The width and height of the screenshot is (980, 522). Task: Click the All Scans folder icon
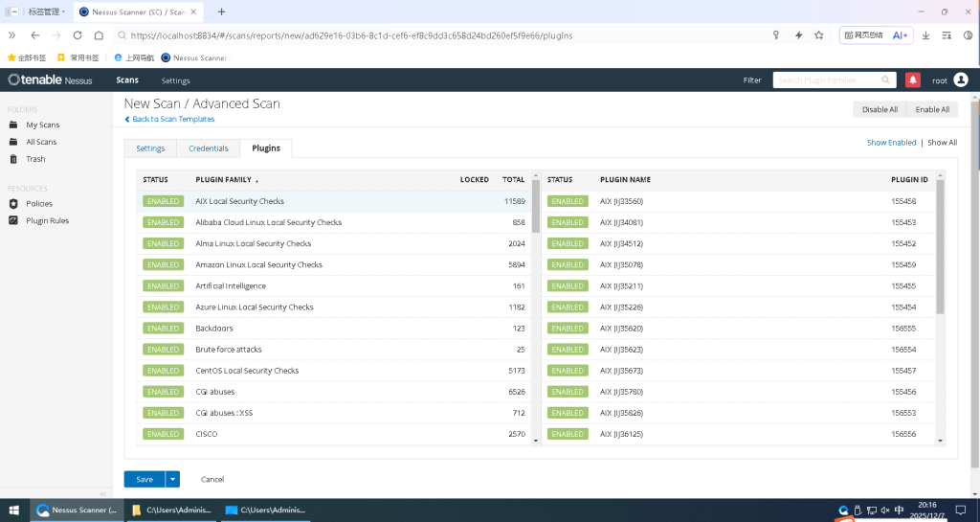click(x=13, y=142)
